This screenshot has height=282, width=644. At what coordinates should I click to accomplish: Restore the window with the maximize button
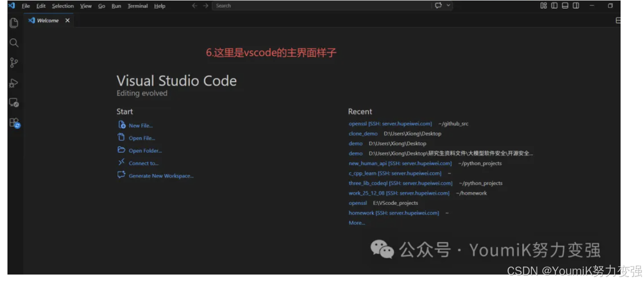point(610,5)
